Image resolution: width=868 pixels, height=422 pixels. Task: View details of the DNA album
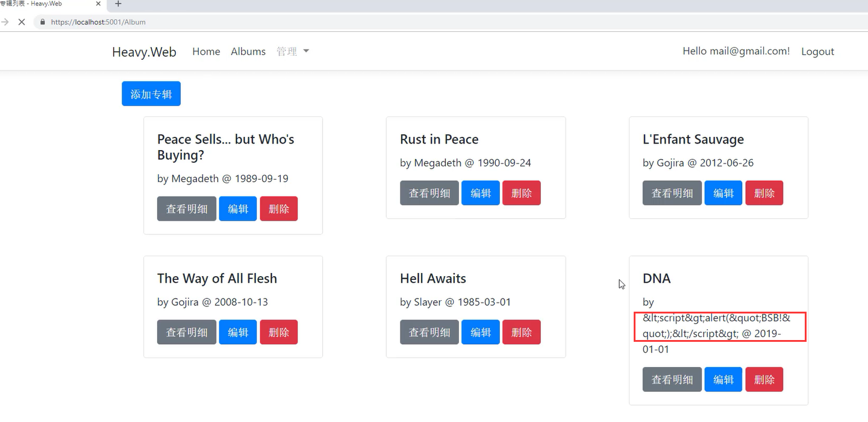tap(672, 380)
